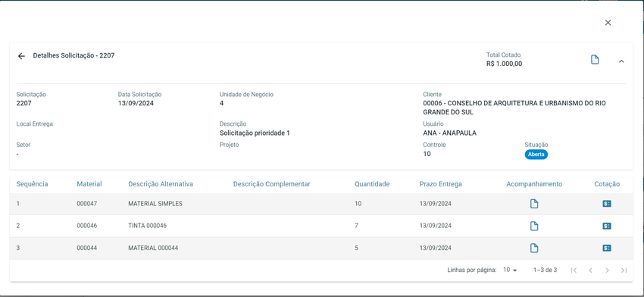644x297 pixels.
Task: Close the dialog with the X icon
Action: point(608,23)
